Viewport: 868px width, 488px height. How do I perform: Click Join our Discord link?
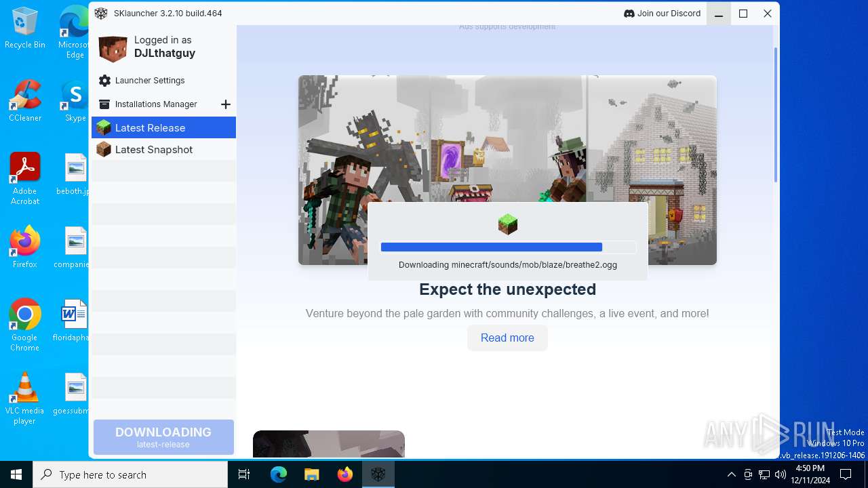point(662,14)
